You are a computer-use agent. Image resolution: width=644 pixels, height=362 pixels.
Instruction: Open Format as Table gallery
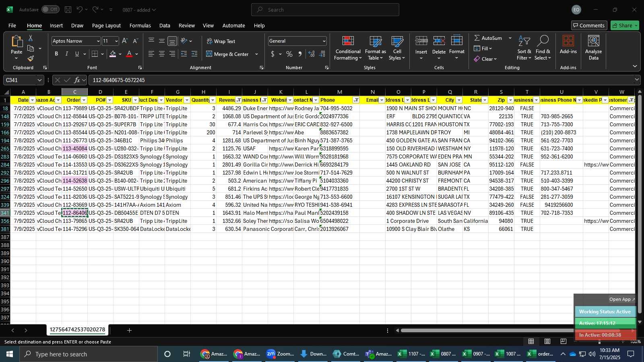[375, 48]
